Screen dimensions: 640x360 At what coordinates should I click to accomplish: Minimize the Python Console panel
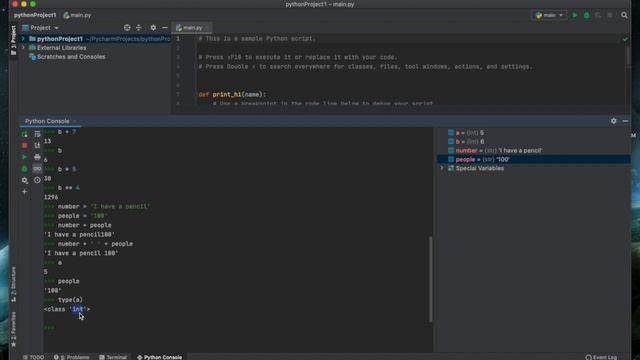pos(625,121)
